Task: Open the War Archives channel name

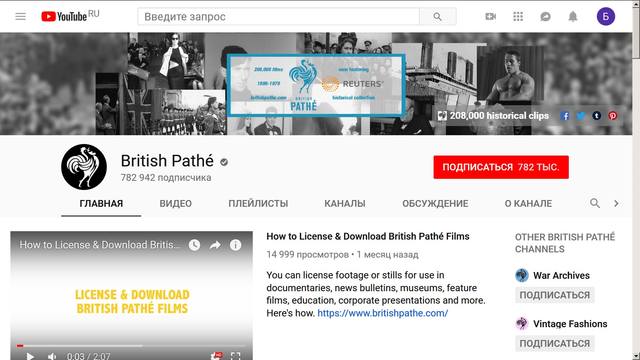Action: click(561, 276)
